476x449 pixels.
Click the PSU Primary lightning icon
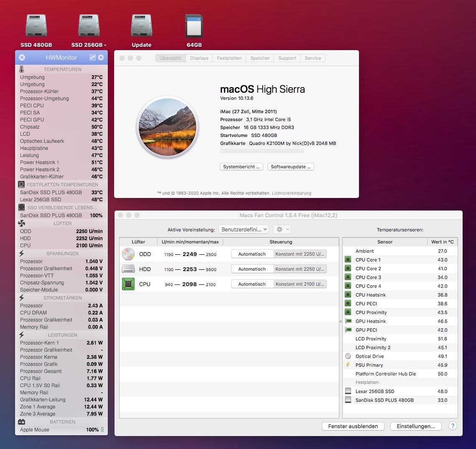(x=348, y=365)
